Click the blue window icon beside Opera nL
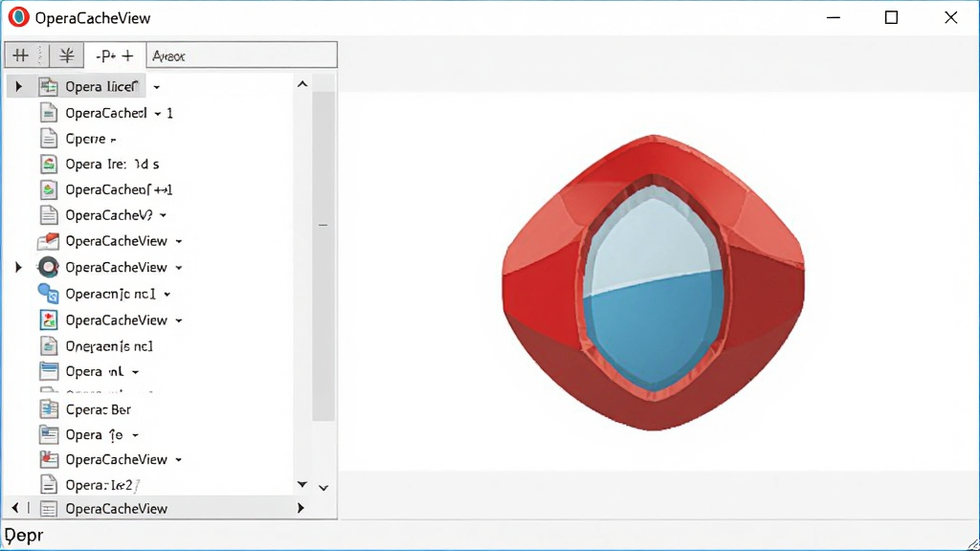Screen dimensions: 980x551 tap(48, 371)
